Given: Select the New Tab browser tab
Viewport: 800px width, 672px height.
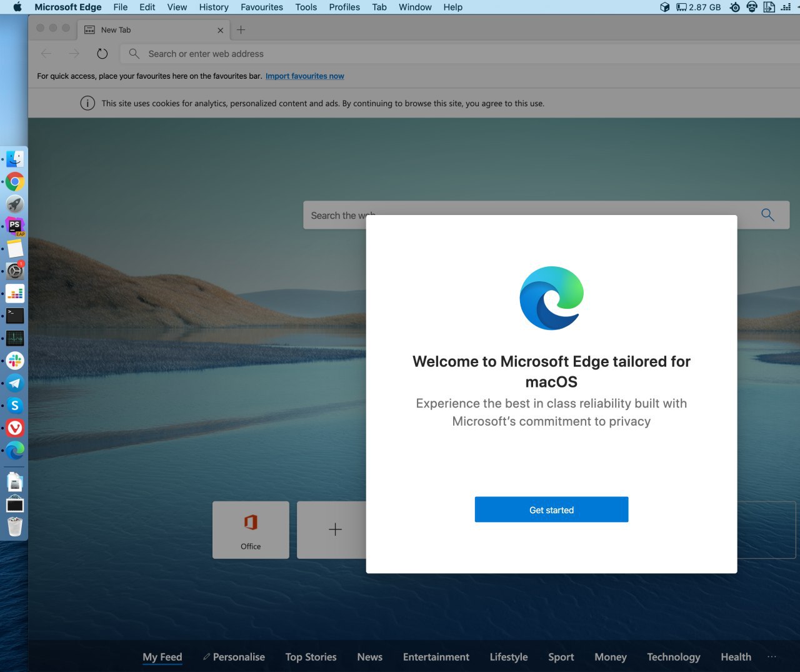Looking at the screenshot, I should pyautogui.click(x=153, y=30).
